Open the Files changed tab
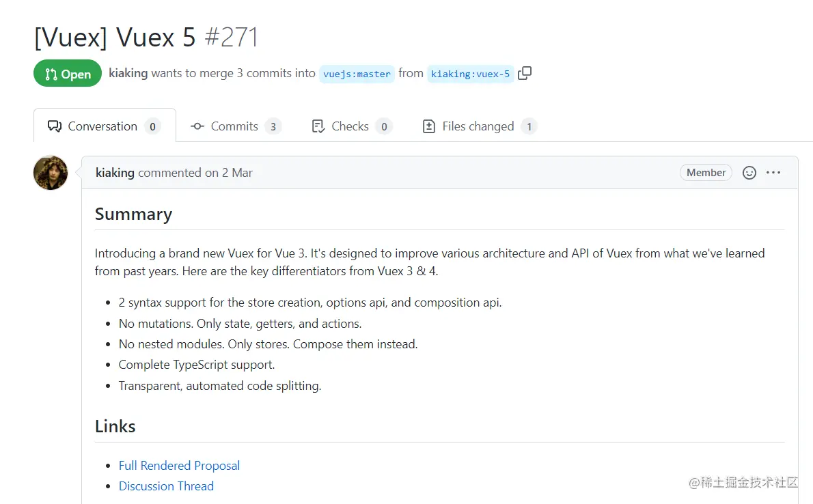 (x=479, y=126)
